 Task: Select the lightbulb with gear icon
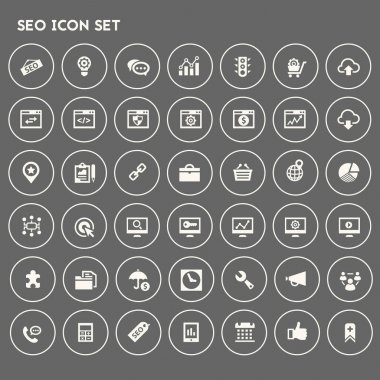click(84, 66)
